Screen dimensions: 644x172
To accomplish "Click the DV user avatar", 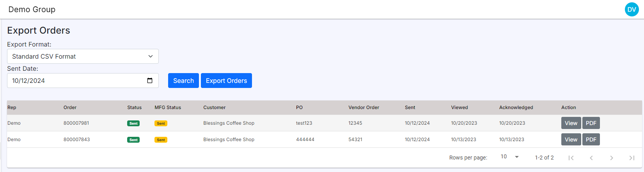I will click(x=632, y=9).
